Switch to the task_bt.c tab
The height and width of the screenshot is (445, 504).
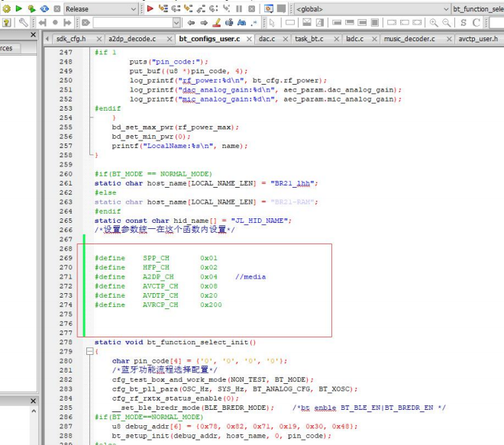coord(309,39)
